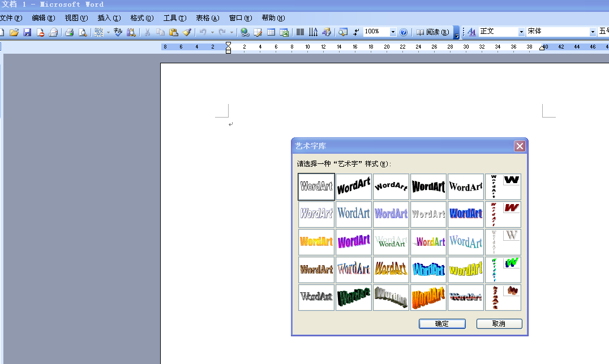Click the right indent marker on the ruler
The image size is (609, 364).
[x=542, y=48]
